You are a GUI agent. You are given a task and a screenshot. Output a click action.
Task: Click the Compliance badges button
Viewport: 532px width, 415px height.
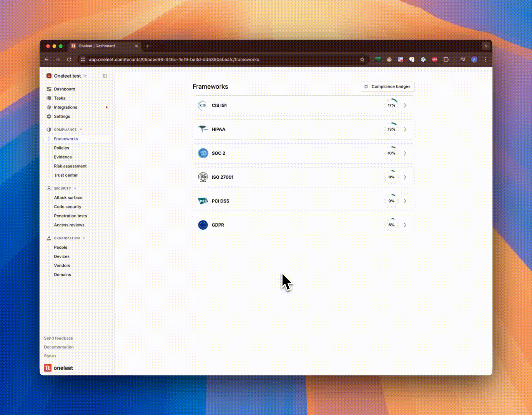387,87
